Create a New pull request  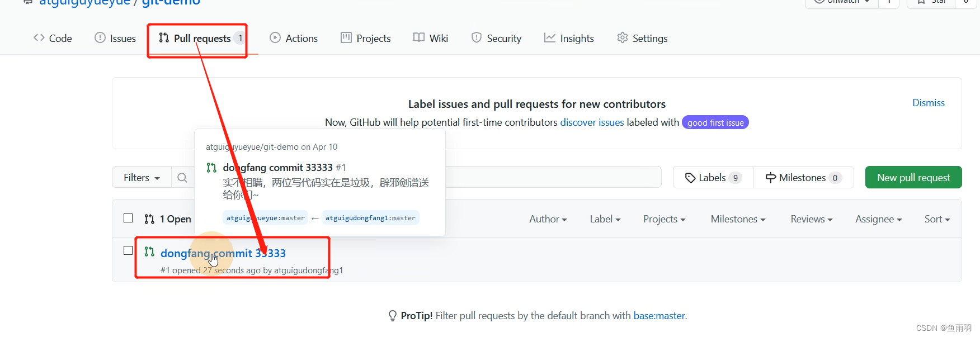(913, 177)
